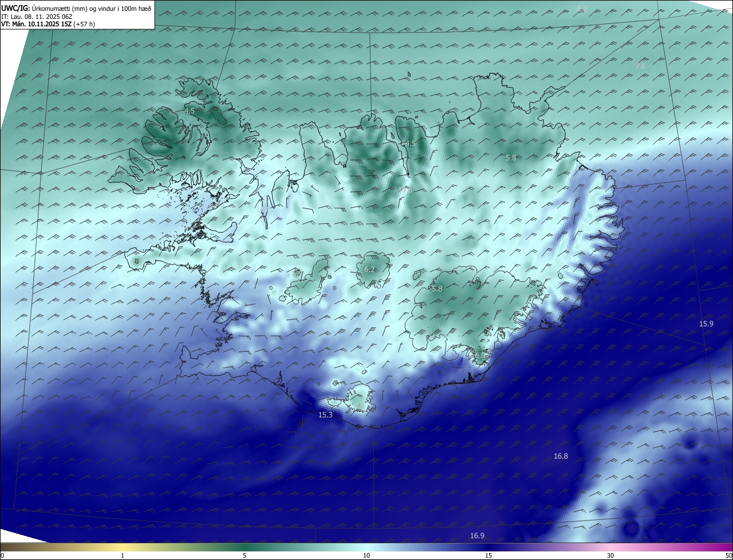Click the 16.8 value over the ocean

[561, 456]
